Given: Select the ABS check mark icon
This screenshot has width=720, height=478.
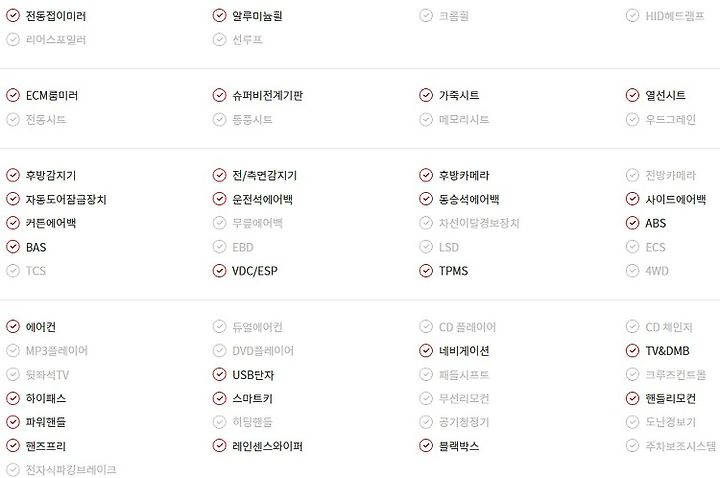Looking at the screenshot, I should [632, 223].
